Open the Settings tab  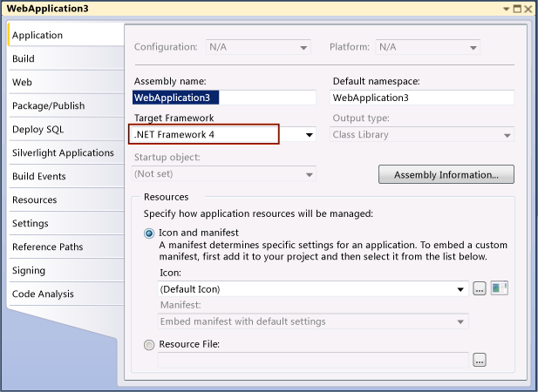pyautogui.click(x=66, y=223)
